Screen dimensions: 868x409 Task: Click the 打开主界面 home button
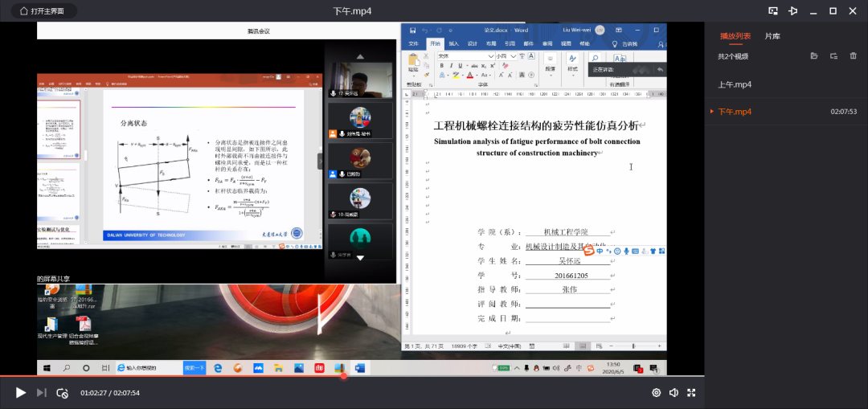43,10
